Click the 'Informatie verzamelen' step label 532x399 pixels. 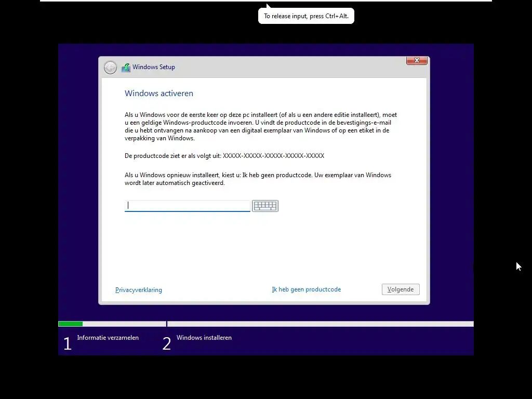coord(108,338)
